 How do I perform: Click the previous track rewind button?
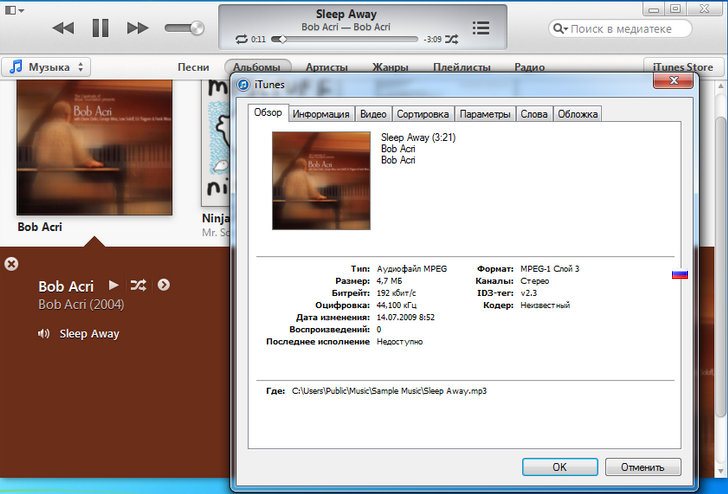coord(64,28)
